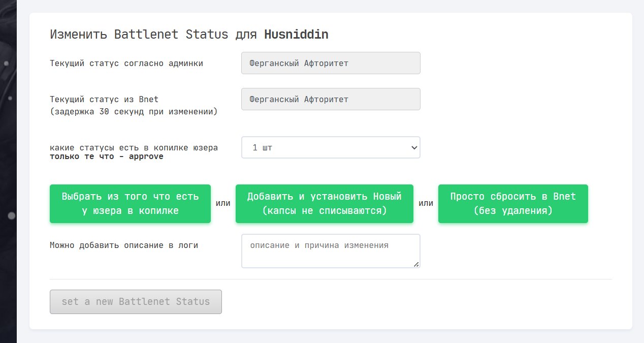
Task: Select the username "Husniddin" in heading
Action: [x=296, y=35]
